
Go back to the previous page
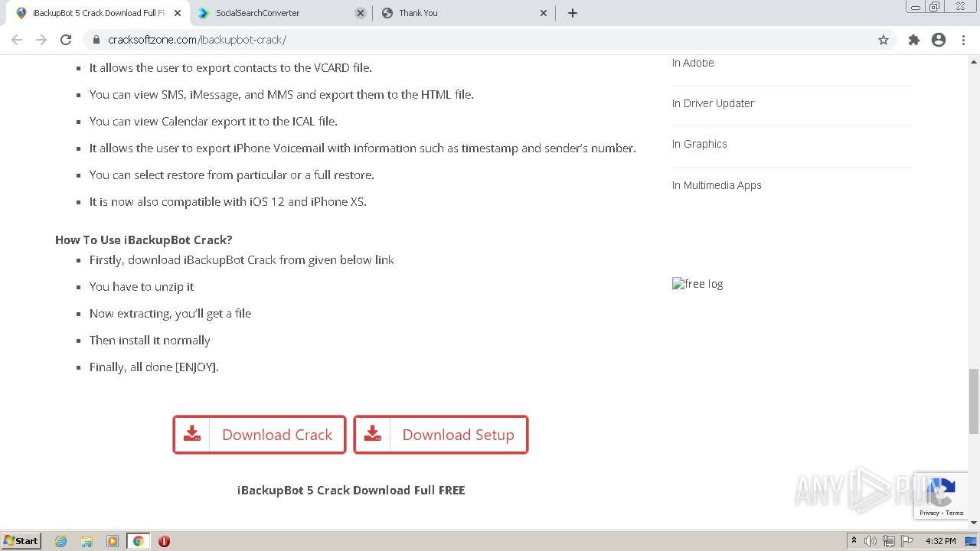(17, 40)
